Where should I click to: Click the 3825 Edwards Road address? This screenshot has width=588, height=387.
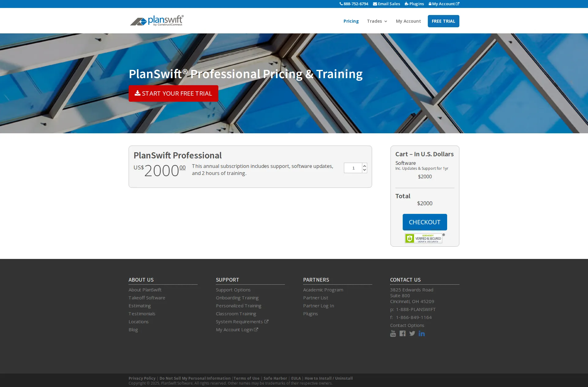(x=412, y=290)
